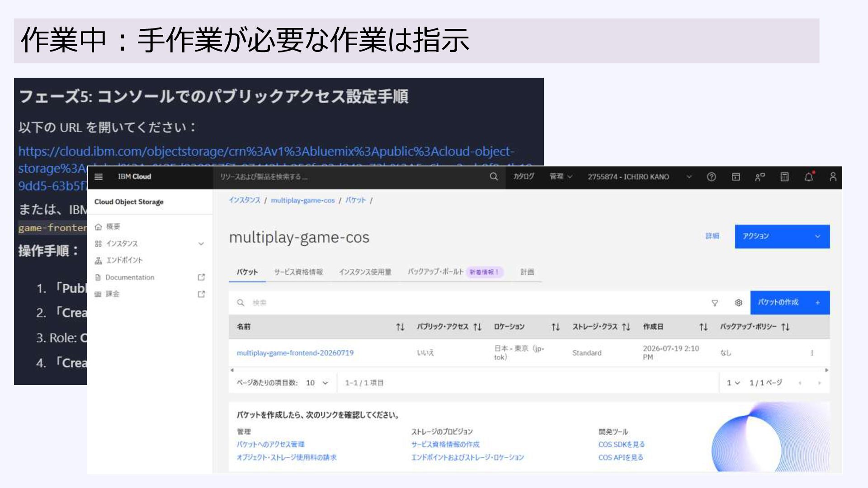
Task: Open エンドポイントおよびストレージ・ロケーション link
Action: click(x=467, y=457)
